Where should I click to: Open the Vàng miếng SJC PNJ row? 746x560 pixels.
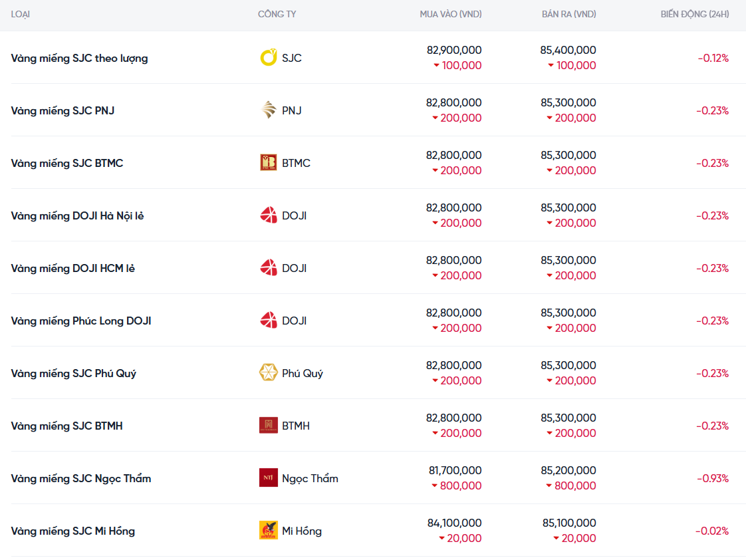pyautogui.click(x=62, y=110)
